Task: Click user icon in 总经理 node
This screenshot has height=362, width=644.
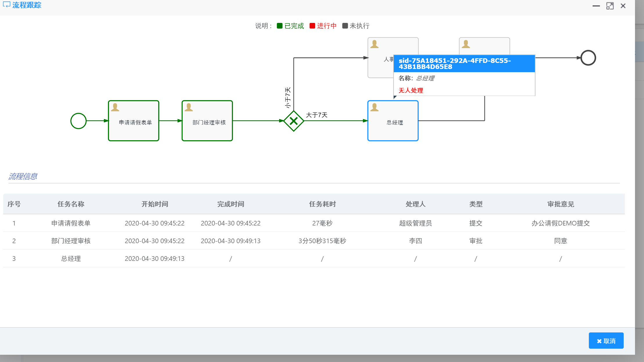Action: 374,107
